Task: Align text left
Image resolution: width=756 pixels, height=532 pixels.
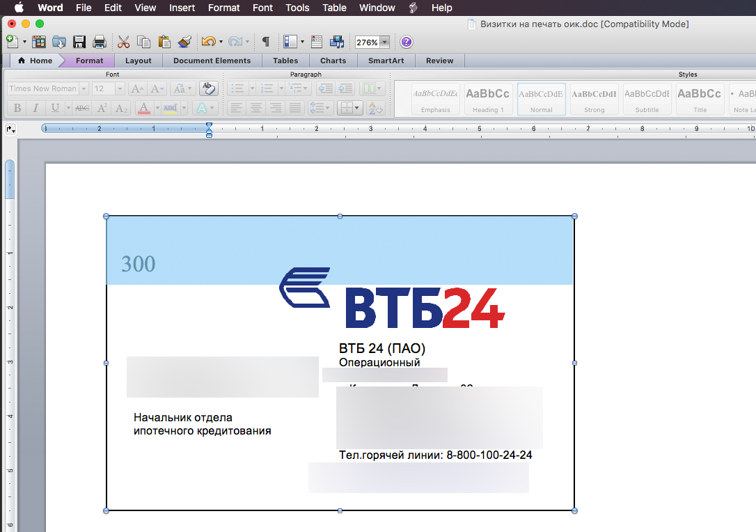Action: click(236, 107)
